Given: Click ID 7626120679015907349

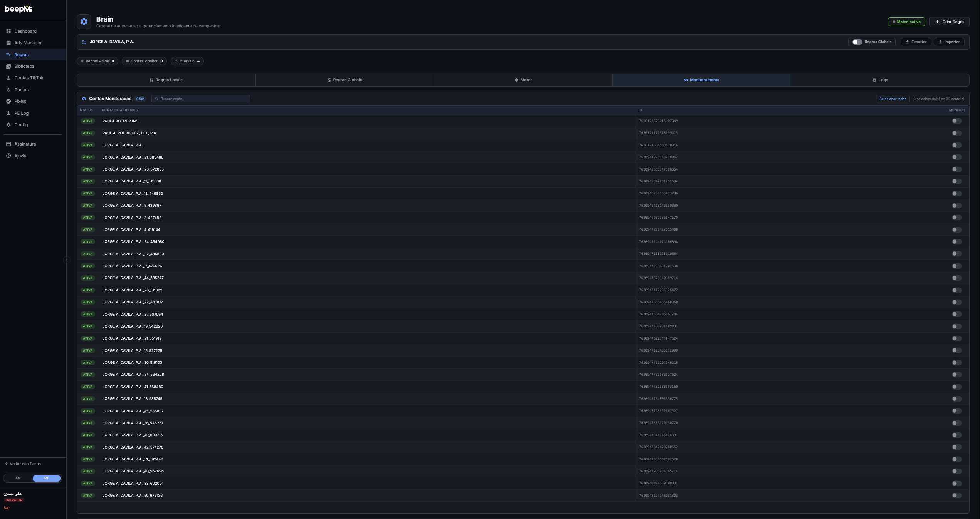Looking at the screenshot, I should pos(658,121).
